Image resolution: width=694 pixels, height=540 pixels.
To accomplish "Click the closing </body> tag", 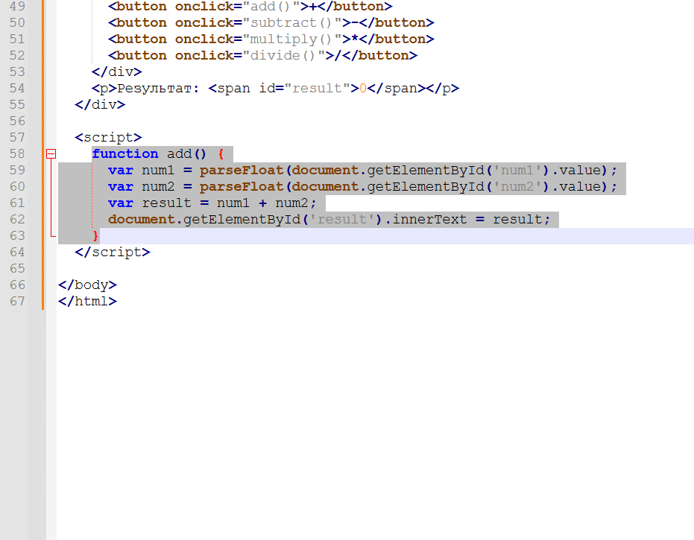I will click(87, 285).
